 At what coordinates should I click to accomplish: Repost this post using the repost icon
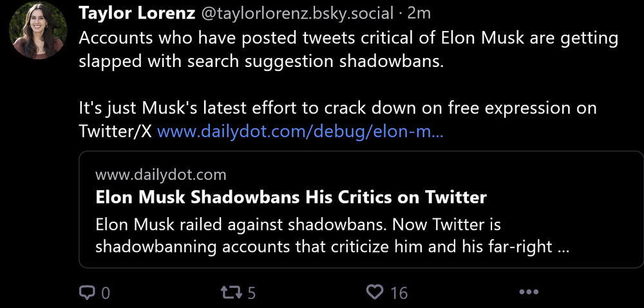(x=230, y=293)
